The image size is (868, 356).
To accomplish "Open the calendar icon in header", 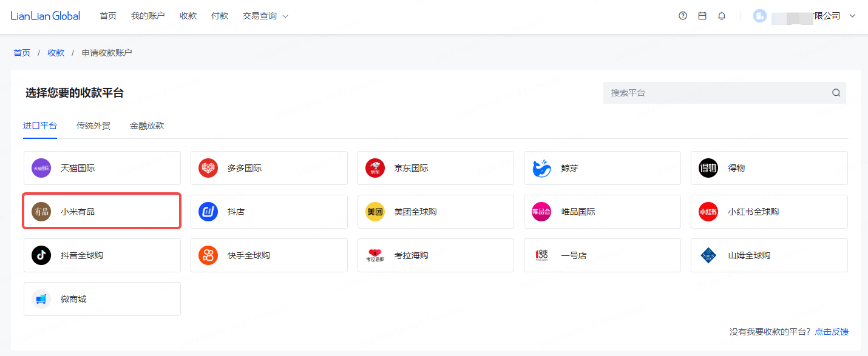I will pos(702,16).
